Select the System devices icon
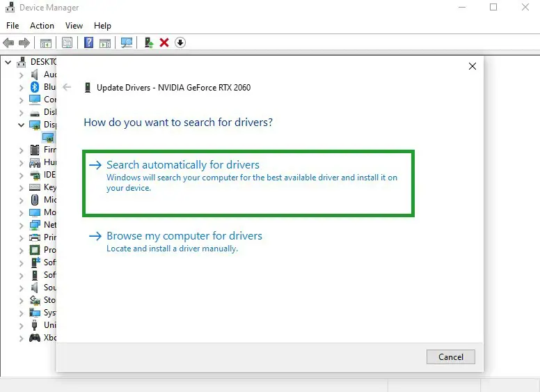This screenshot has width=540, height=392. (35, 313)
